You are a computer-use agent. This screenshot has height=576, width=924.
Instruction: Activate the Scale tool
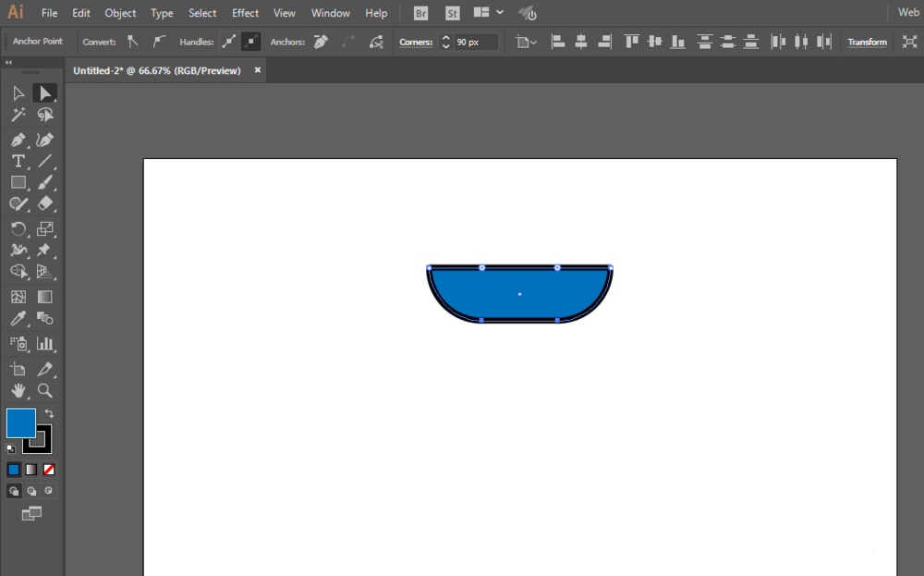pyautogui.click(x=44, y=228)
